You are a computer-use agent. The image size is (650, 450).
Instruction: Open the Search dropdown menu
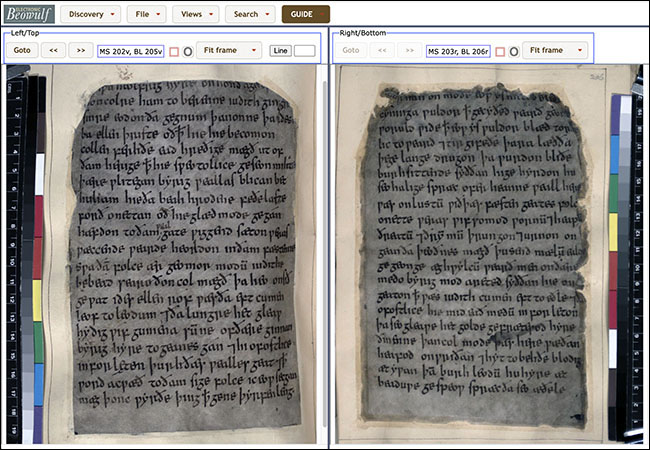pyautogui.click(x=250, y=14)
